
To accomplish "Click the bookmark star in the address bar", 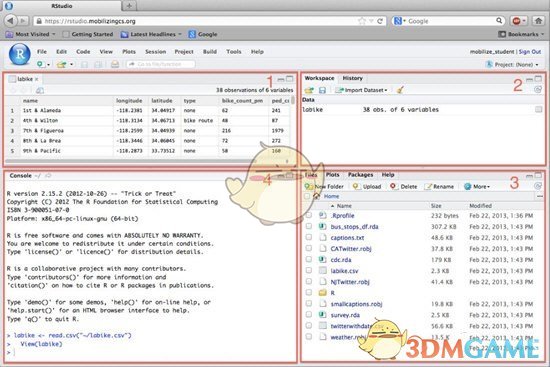I will (362, 21).
